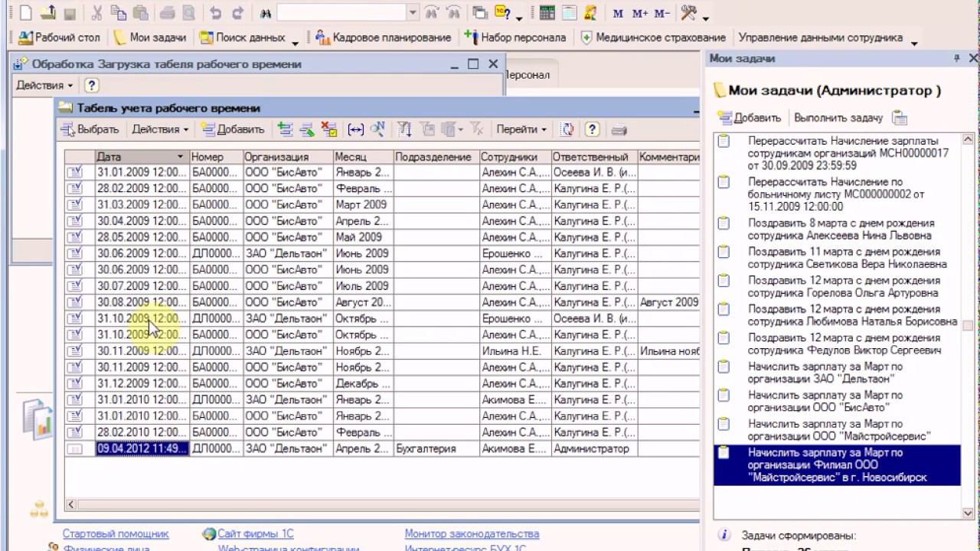The width and height of the screenshot is (980, 551).
Task: Open Кадровое планирование section
Action: pyautogui.click(x=383, y=37)
